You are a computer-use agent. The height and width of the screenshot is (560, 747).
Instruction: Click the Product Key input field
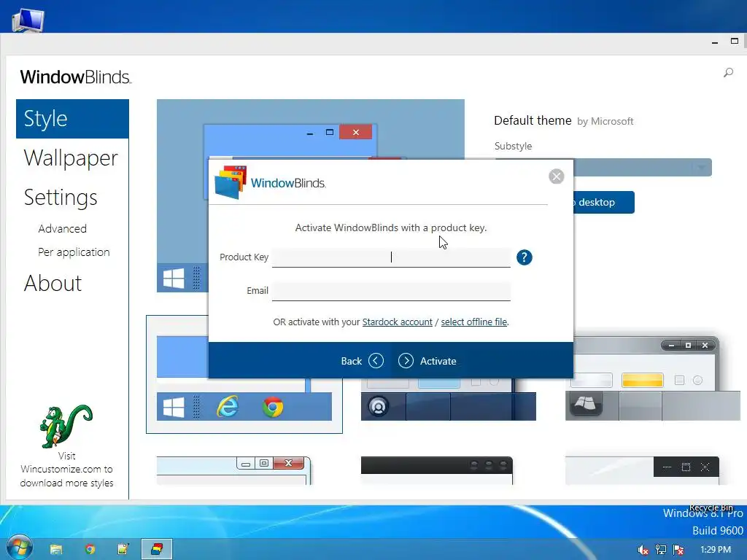[x=391, y=257]
